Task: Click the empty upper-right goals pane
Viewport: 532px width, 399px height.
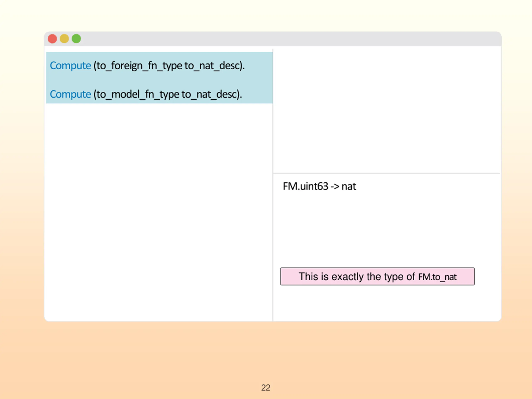Action: (387, 110)
